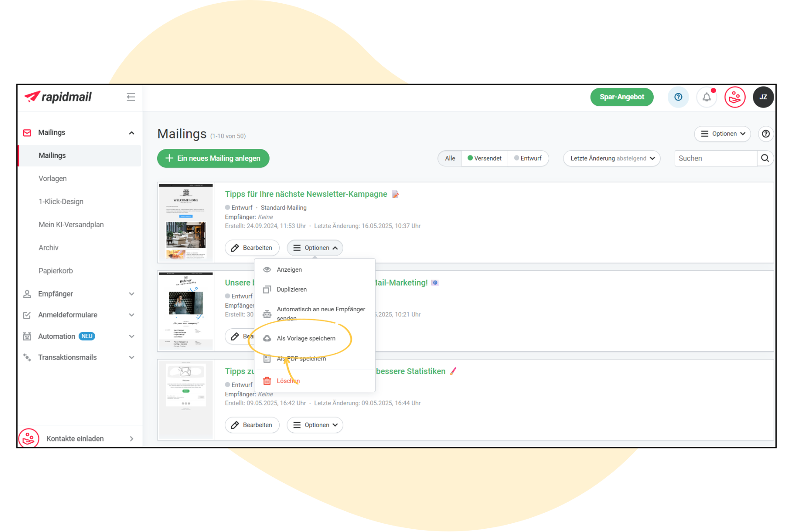Click the Kontakte einladen hand icon
Image resolution: width=793 pixels, height=532 pixels.
point(29,438)
